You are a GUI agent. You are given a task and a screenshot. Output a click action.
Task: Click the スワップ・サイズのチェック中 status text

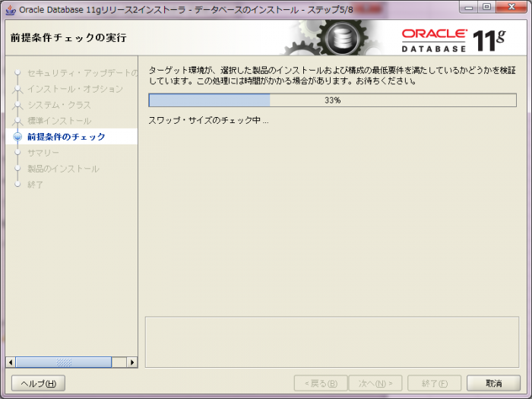(x=208, y=120)
